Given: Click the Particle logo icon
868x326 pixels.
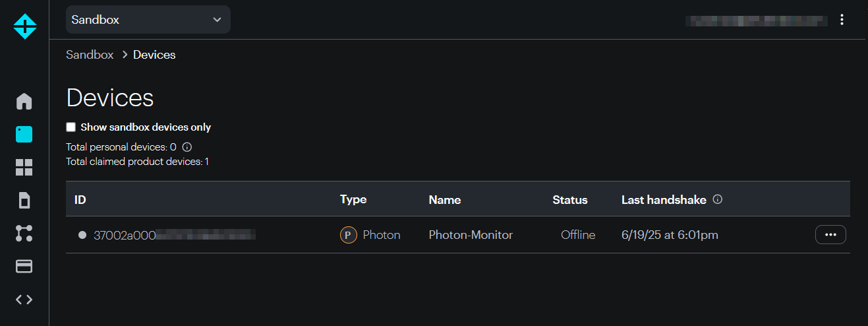Looking at the screenshot, I should click(24, 26).
